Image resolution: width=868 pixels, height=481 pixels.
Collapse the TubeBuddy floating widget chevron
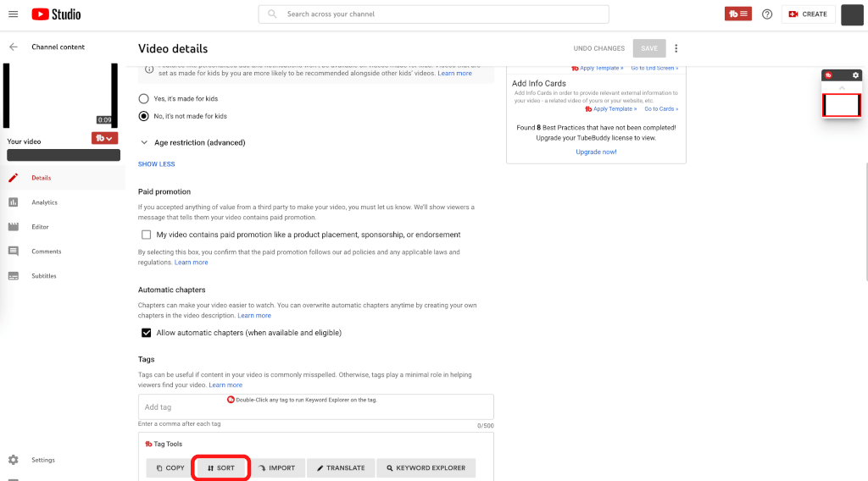842,88
